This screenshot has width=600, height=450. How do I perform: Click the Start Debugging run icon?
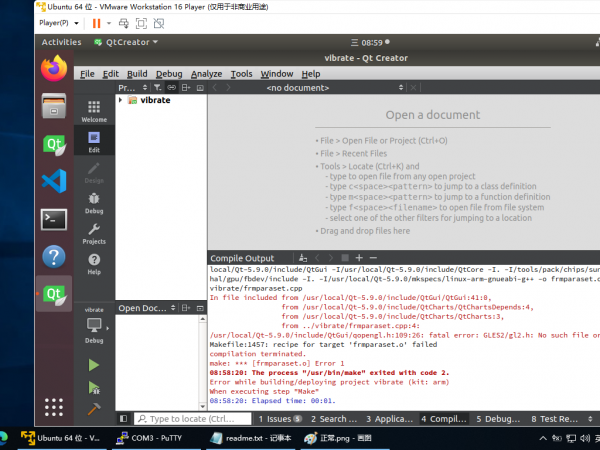coord(94,387)
